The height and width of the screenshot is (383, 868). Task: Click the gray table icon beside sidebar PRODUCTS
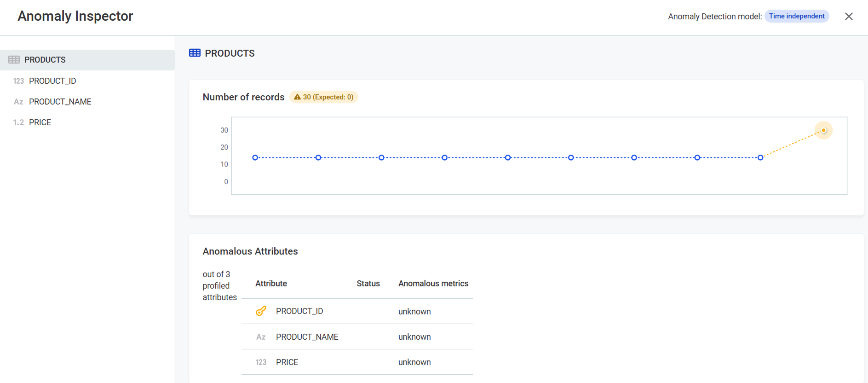tap(14, 60)
